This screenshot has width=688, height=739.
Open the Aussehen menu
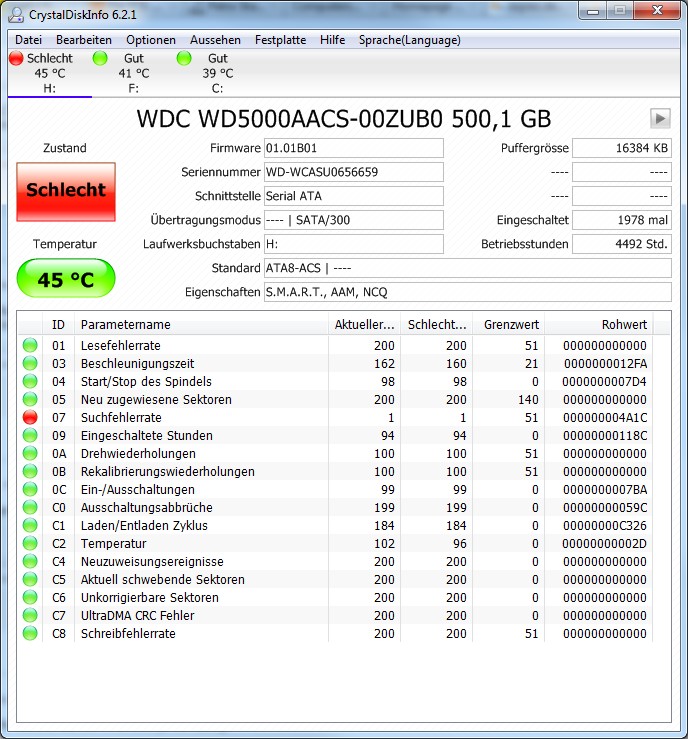pos(215,40)
